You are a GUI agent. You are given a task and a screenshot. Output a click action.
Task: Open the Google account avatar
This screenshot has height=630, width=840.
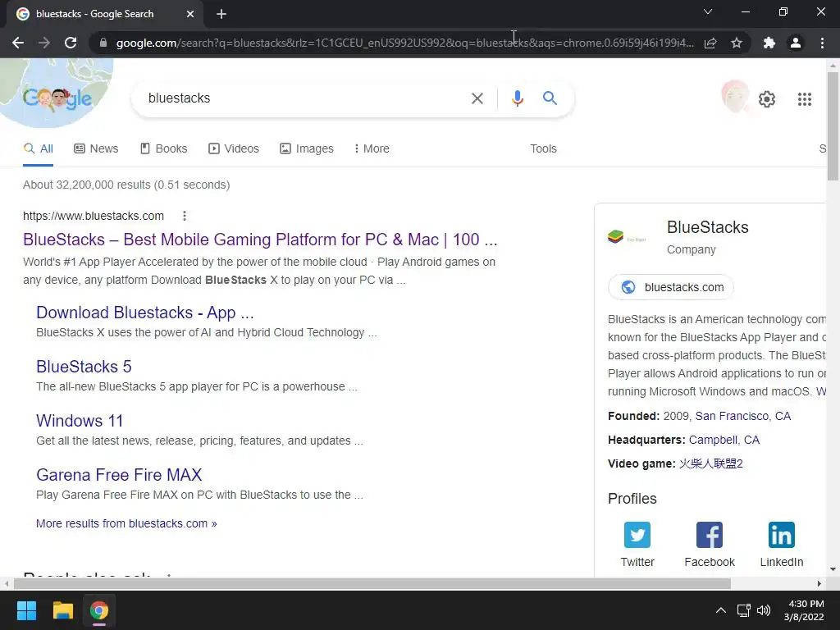tap(735, 98)
